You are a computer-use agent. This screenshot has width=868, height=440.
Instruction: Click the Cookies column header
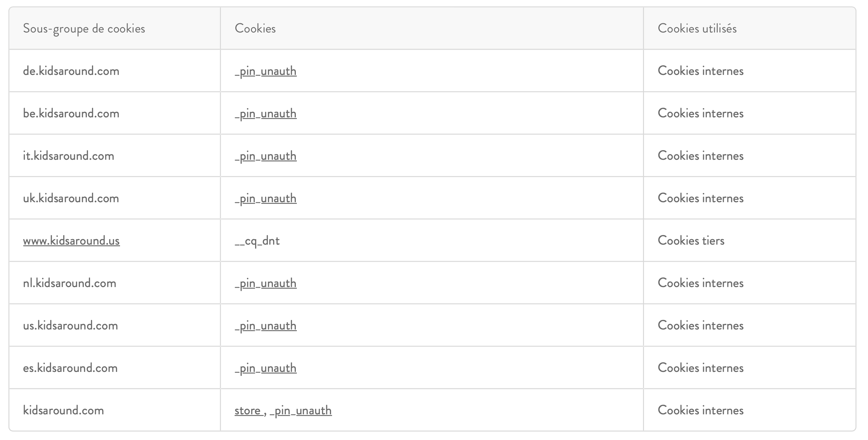click(255, 29)
